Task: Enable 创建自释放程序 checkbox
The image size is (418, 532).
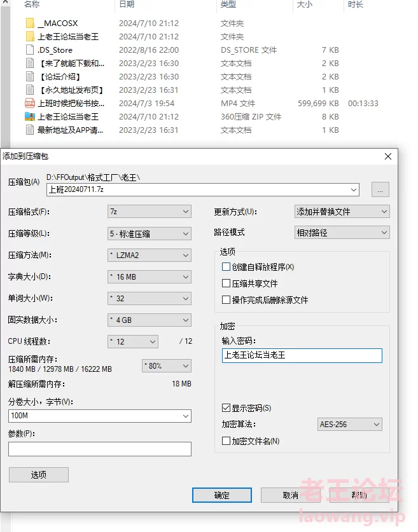Action: tap(226, 267)
